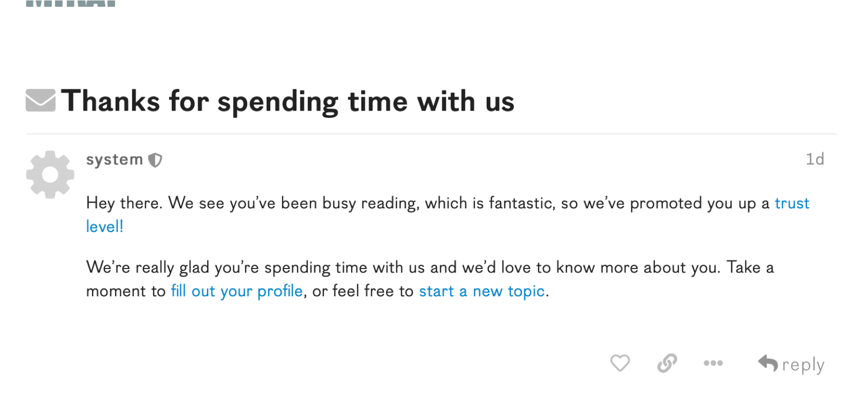868x393 pixels.
Task: Click the "Thanks for spending time with us" title
Action: 288,101
